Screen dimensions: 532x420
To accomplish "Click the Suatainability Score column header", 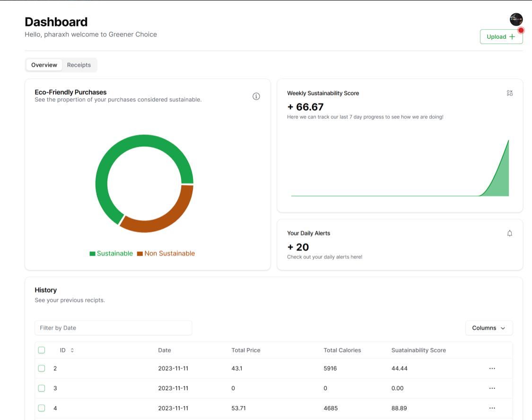I will (419, 350).
